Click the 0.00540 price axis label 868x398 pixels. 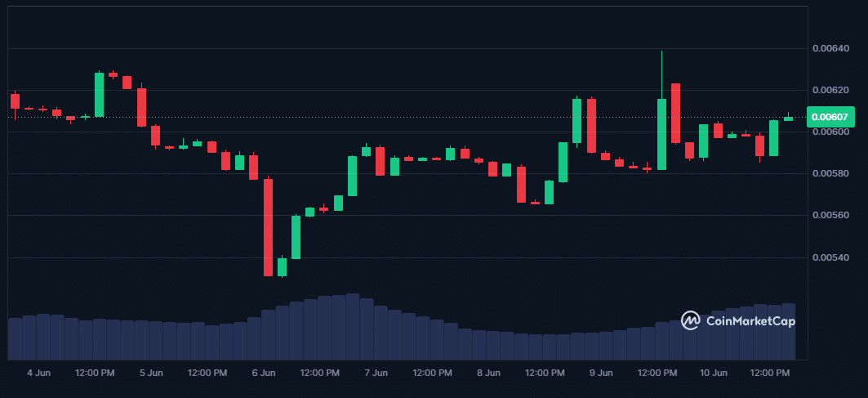point(829,258)
